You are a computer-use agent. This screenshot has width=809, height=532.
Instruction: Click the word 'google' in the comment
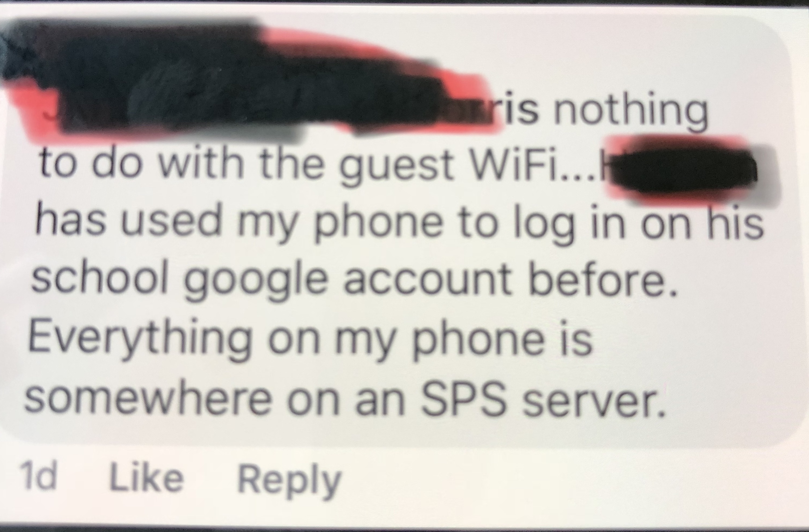click(x=256, y=281)
